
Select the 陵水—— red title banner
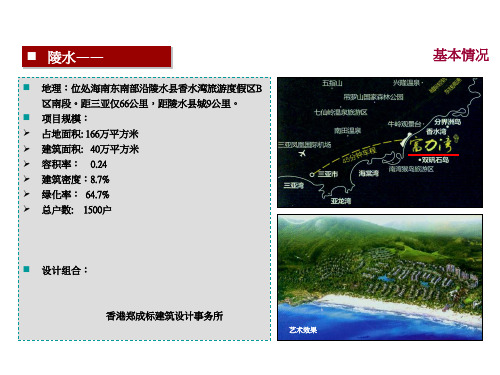click(x=97, y=57)
